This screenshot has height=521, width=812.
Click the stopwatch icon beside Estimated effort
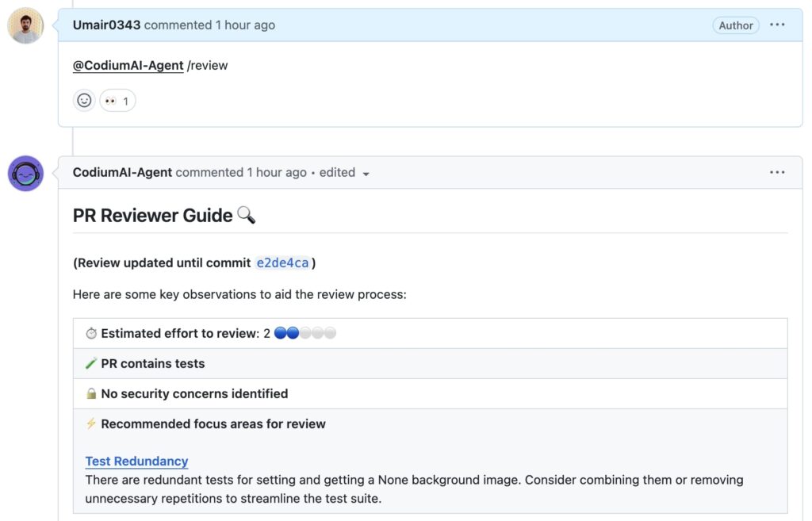[91, 332]
